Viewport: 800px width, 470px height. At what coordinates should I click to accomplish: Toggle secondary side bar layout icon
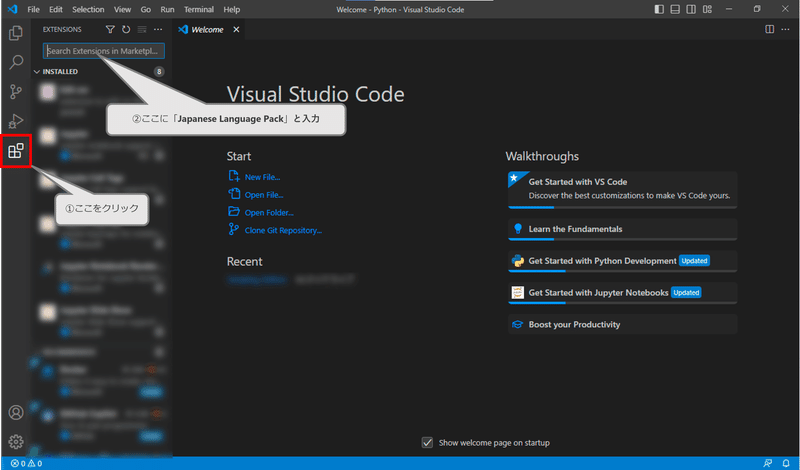691,9
